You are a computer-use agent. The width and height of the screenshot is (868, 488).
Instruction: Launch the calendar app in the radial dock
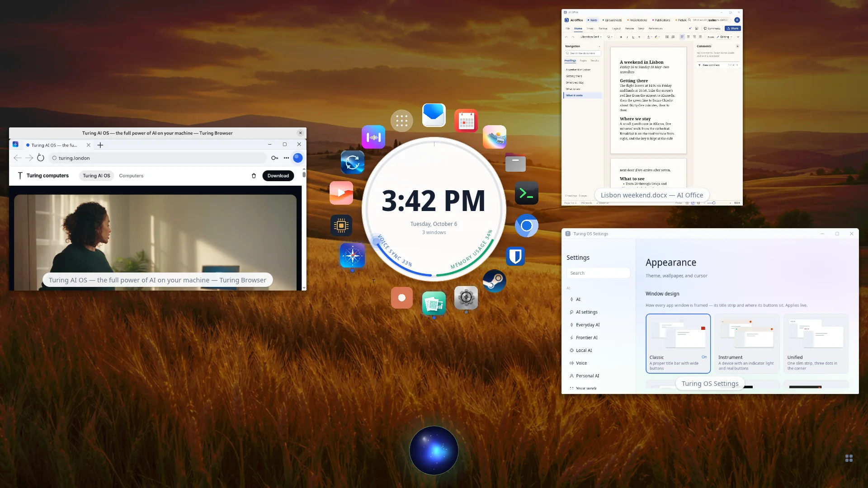click(466, 121)
